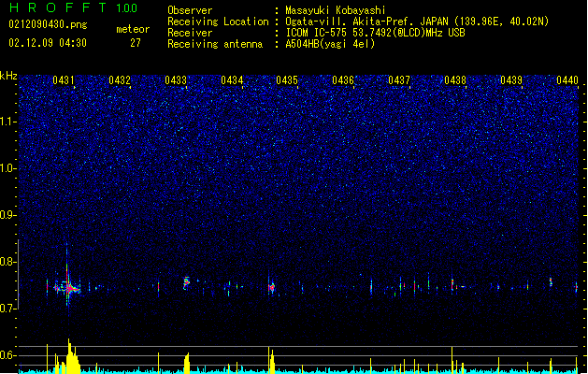This screenshot has width=588, height=374.
Task: Click the "meteor" count label
Action: pyautogui.click(x=133, y=29)
